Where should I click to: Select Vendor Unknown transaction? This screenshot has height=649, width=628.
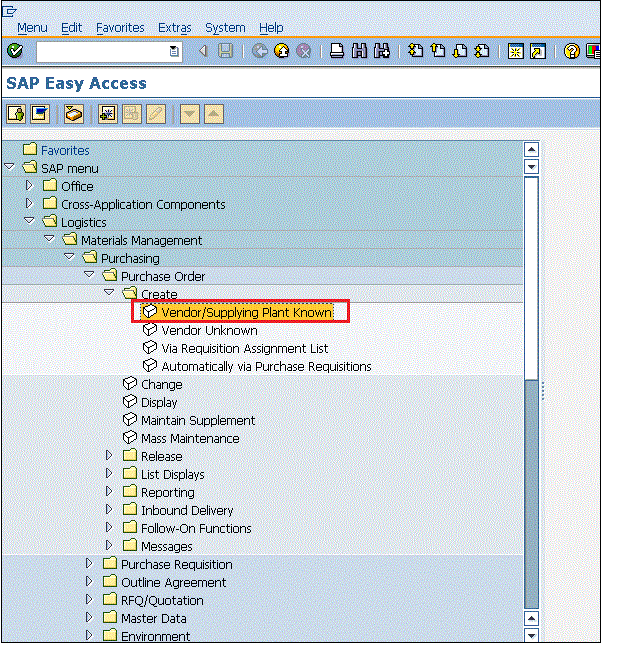point(209,331)
